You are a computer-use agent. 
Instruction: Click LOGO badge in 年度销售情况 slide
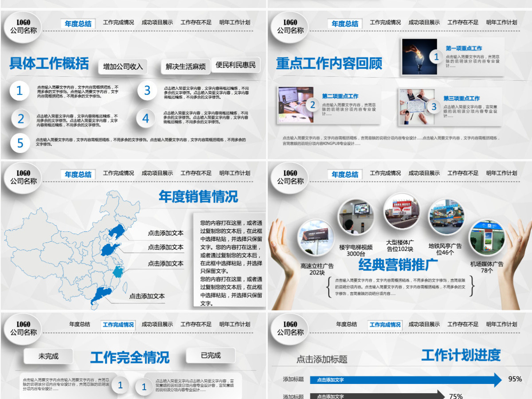coord(23,177)
